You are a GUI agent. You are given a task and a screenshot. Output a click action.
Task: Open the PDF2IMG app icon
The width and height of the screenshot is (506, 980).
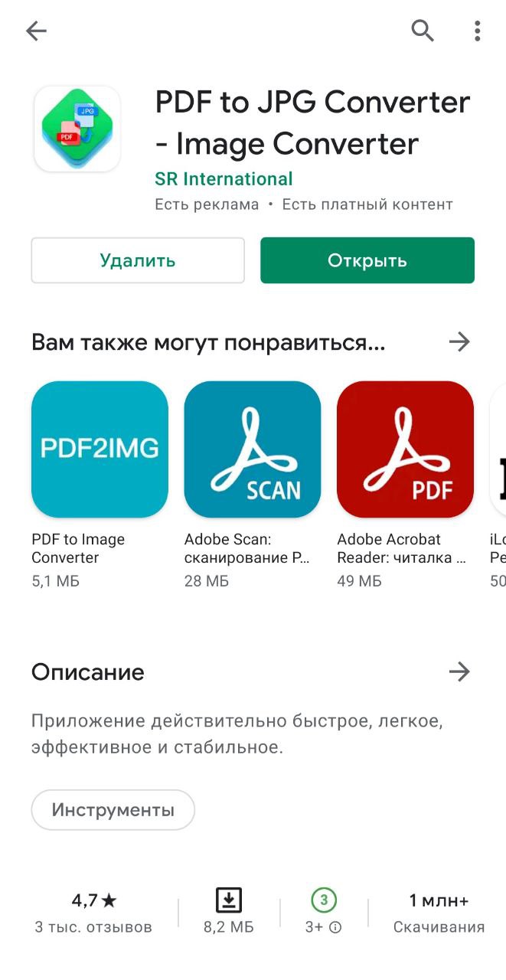click(x=100, y=449)
